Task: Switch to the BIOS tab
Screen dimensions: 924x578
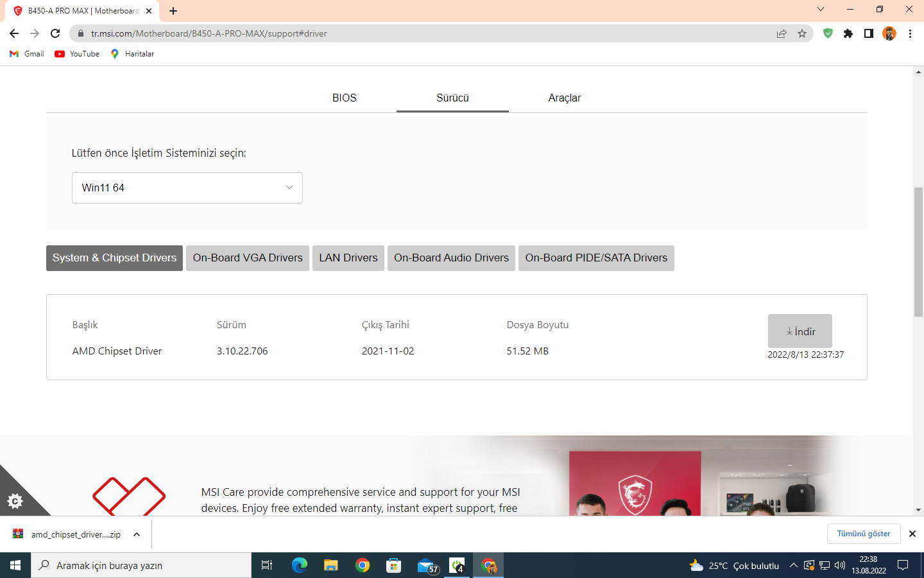Action: click(x=345, y=98)
